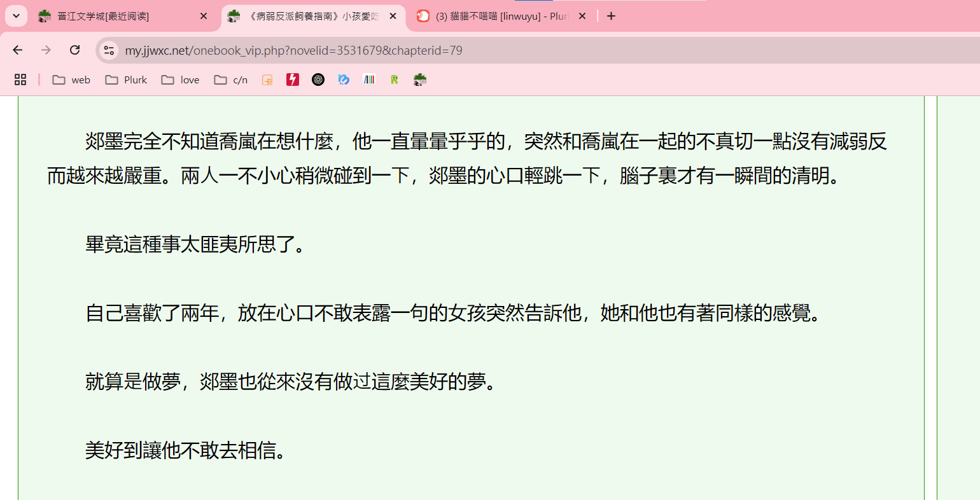
Task: Open a new browser tab
Action: point(612,16)
